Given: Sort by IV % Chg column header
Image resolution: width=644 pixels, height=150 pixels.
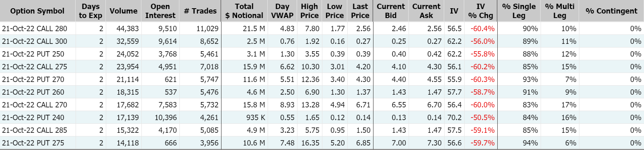Looking at the screenshot, I should pos(481,11).
